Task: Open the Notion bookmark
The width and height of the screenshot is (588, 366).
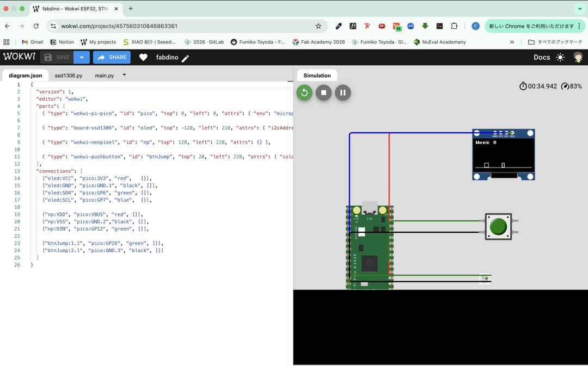Action: click(62, 42)
